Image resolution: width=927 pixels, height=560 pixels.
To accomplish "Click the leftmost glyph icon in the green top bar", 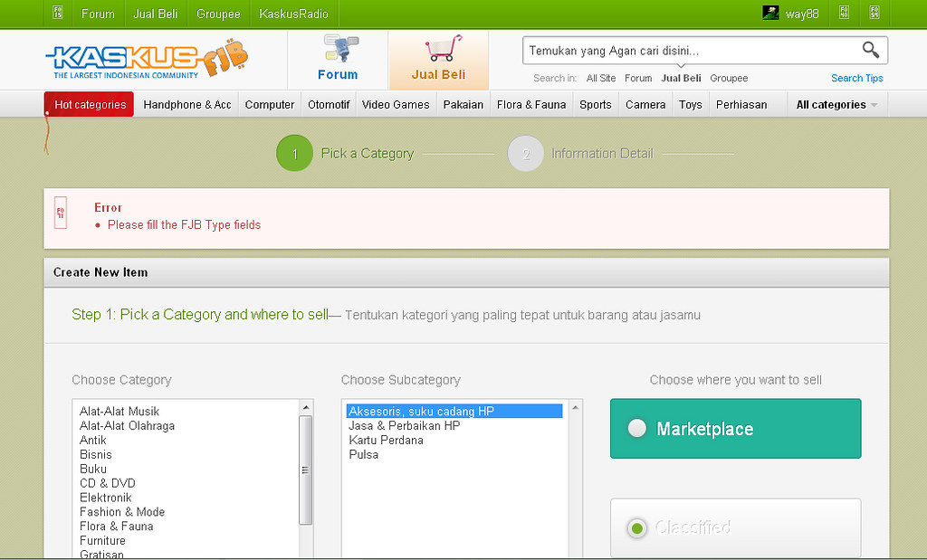I will pyautogui.click(x=58, y=13).
